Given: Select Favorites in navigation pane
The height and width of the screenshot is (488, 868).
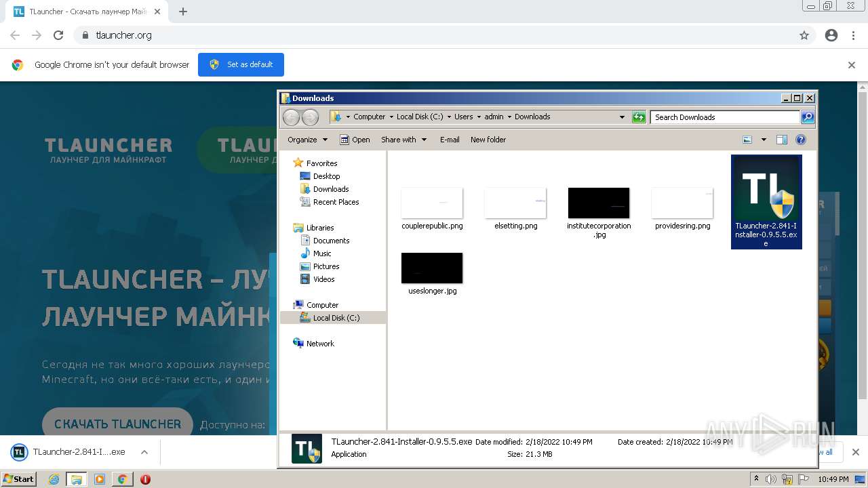Looking at the screenshot, I should 321,163.
